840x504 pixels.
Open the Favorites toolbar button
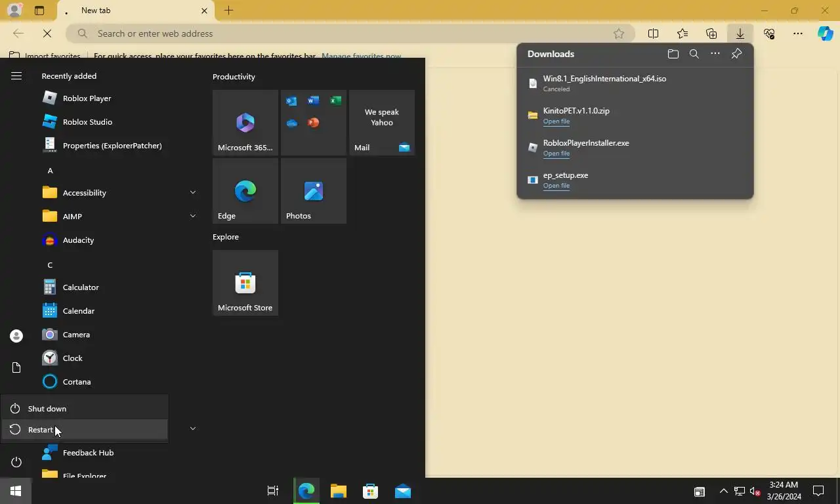pyautogui.click(x=682, y=33)
